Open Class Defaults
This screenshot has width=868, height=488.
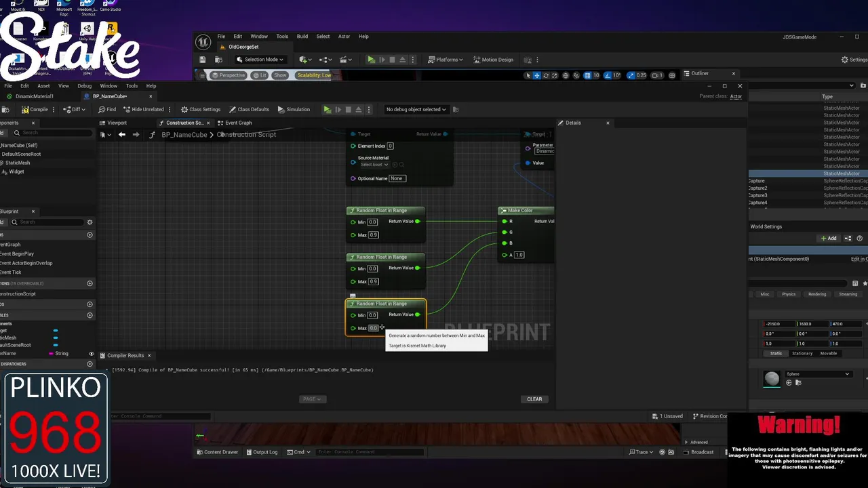pyautogui.click(x=249, y=109)
